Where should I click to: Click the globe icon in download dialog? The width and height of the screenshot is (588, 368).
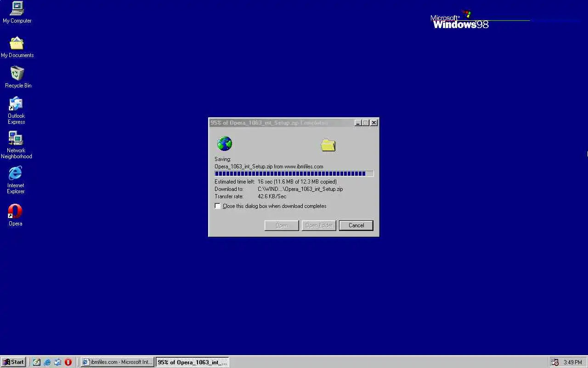[225, 144]
